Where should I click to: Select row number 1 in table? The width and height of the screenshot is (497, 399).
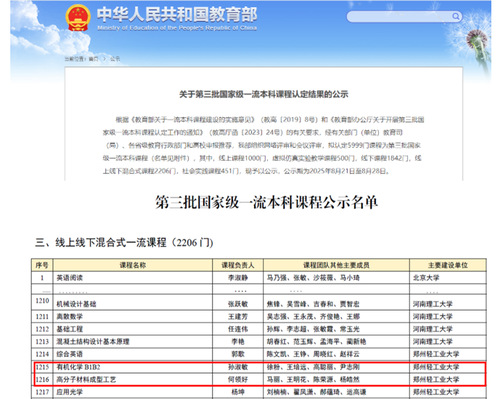pyautogui.click(x=42, y=278)
